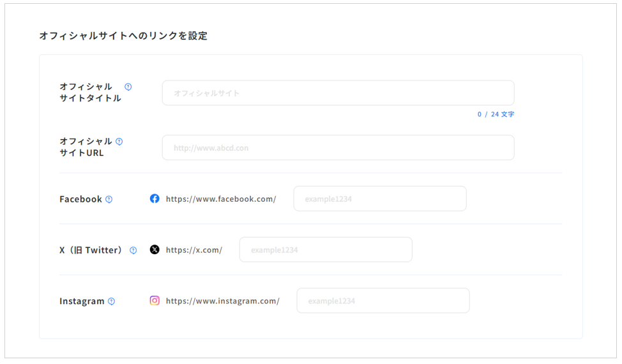Open the Facebook help tooltip icon
The width and height of the screenshot is (622, 364).
click(109, 199)
